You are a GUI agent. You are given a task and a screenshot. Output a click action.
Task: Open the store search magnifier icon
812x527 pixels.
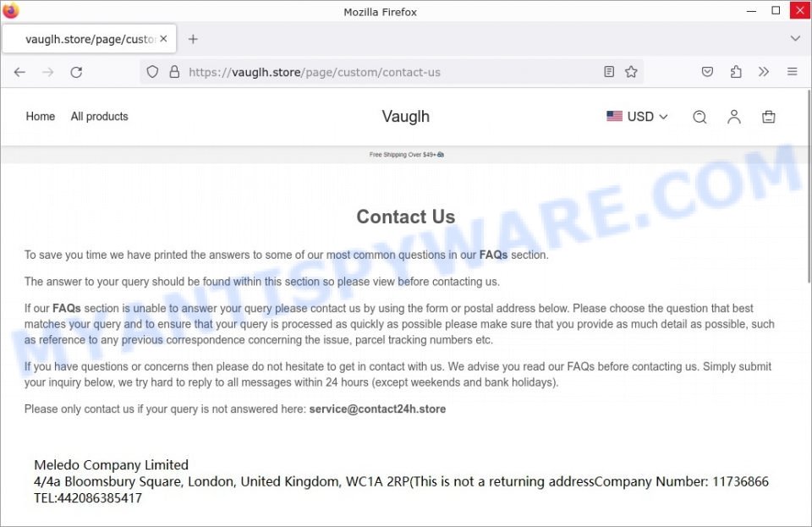click(700, 117)
